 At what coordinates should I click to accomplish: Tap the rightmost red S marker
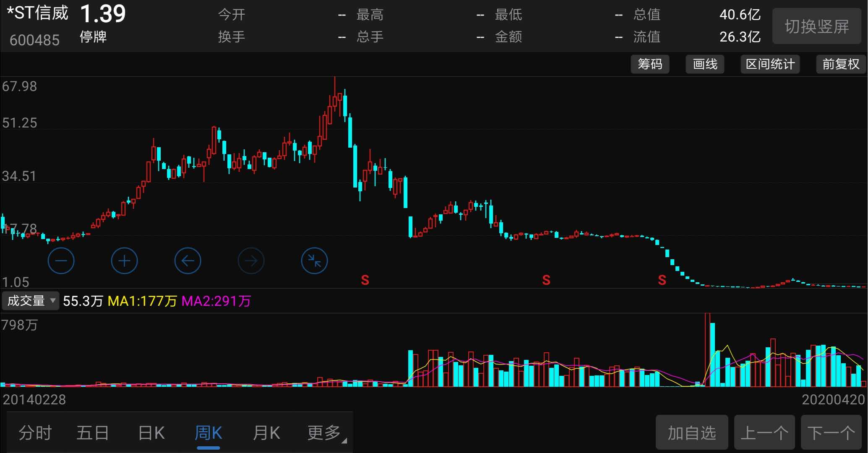(662, 280)
